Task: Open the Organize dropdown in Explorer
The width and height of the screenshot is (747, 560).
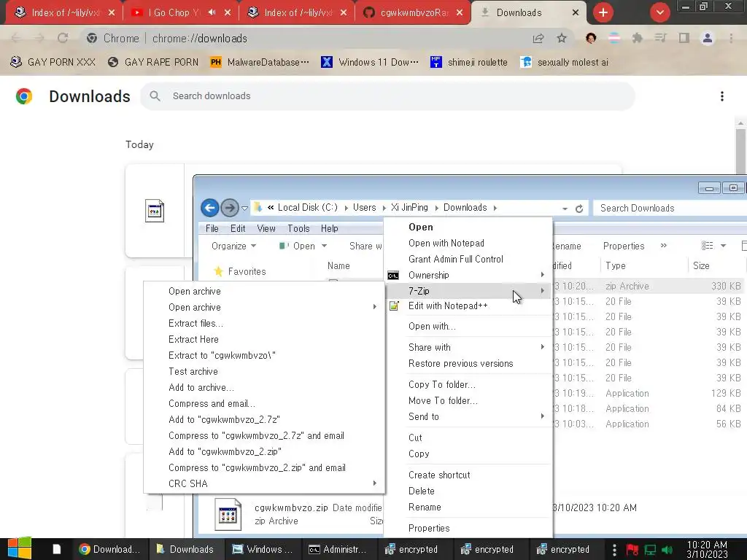Action: tap(234, 246)
